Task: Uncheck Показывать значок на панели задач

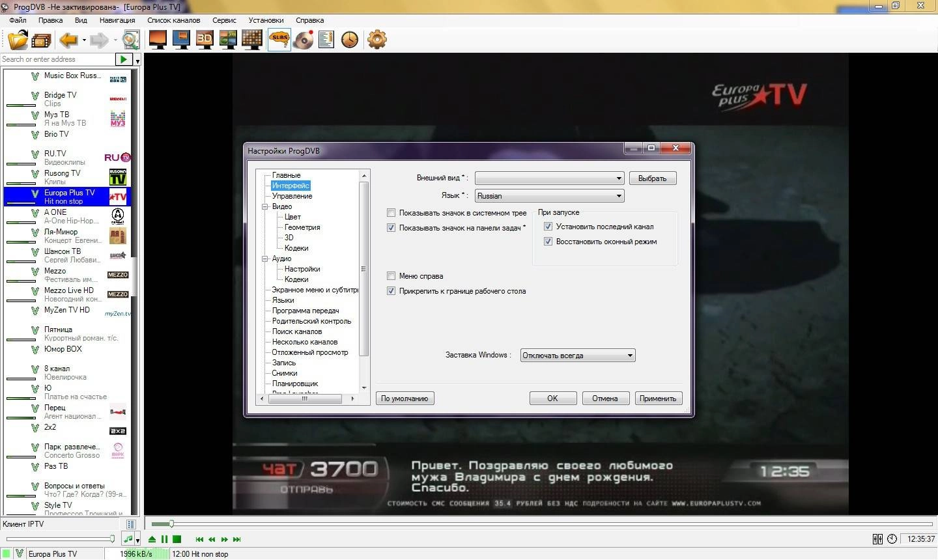Action: pyautogui.click(x=391, y=228)
